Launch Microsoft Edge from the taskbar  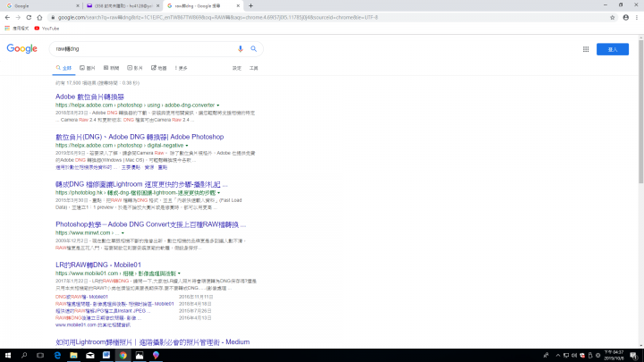click(x=57, y=356)
